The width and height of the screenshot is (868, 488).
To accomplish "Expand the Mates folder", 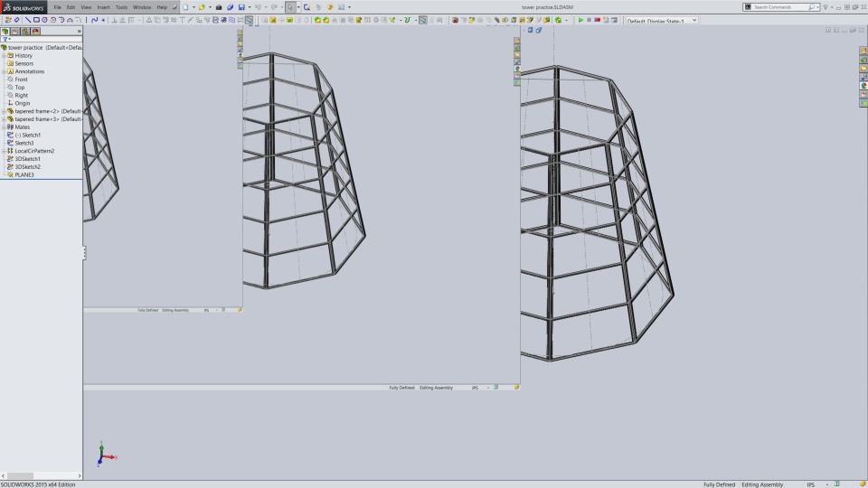I will [x=4, y=127].
